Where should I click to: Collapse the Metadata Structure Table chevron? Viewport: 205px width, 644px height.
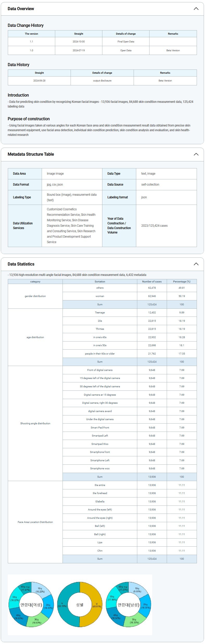tap(196, 154)
